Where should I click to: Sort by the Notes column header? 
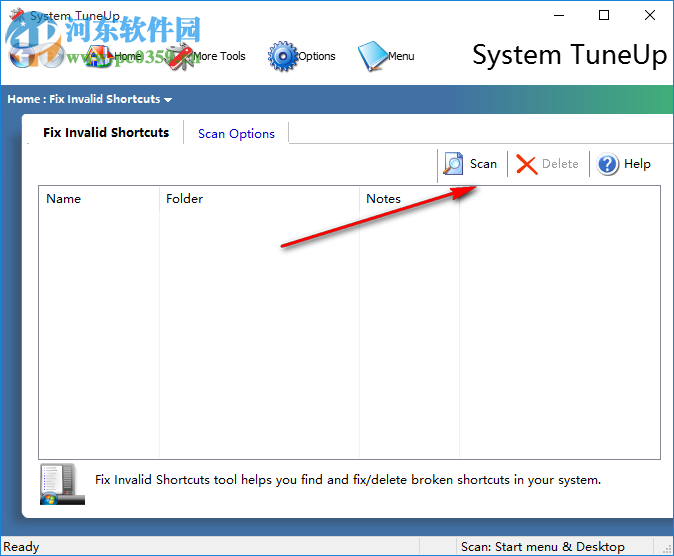coord(409,199)
